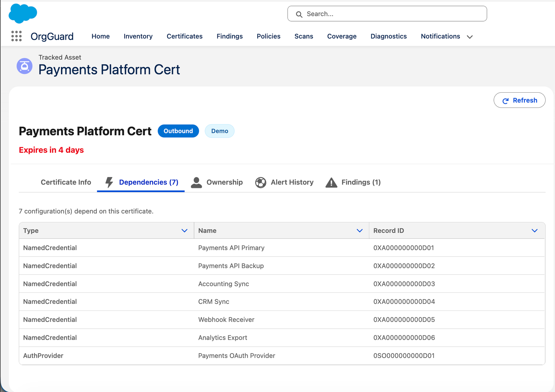Show the Findings (1) tab

point(353,182)
